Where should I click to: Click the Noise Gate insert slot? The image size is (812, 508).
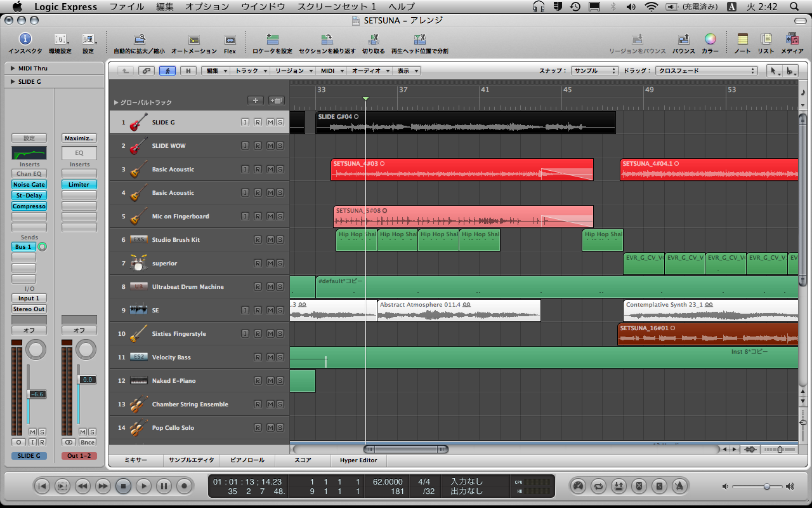tap(29, 184)
